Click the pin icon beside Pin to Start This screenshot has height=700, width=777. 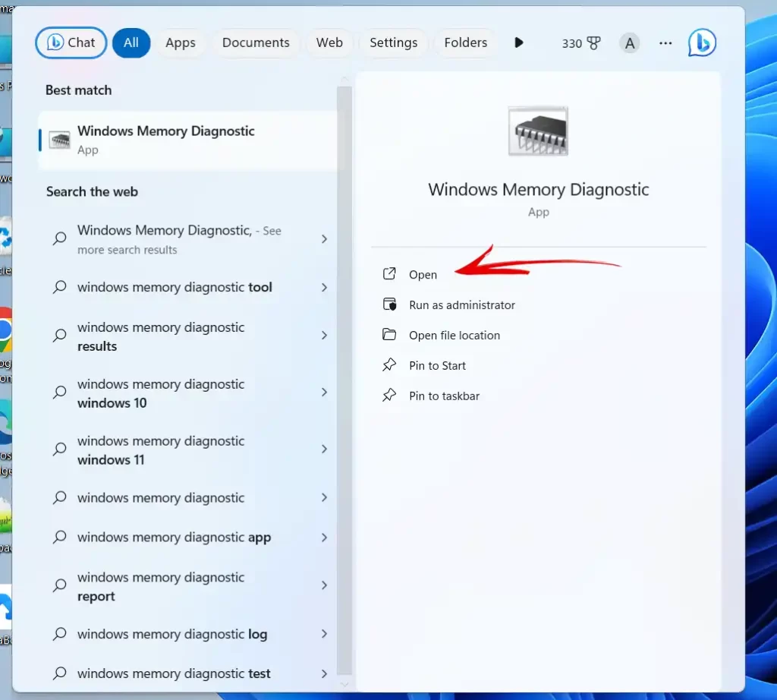point(389,365)
